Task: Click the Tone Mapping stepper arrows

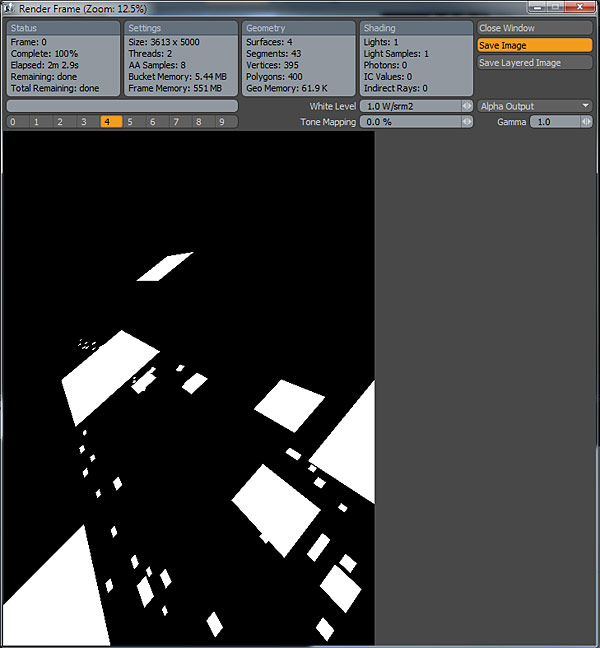Action: pos(467,122)
